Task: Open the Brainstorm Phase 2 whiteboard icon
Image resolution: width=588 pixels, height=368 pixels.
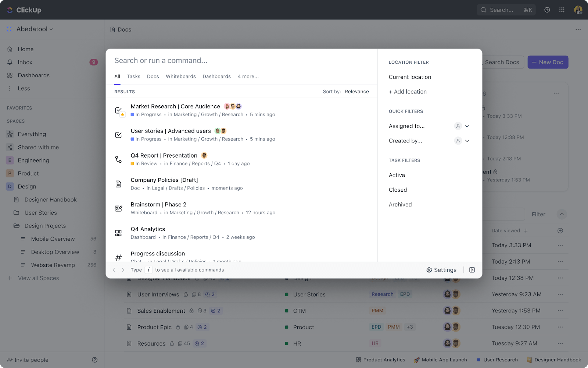Action: coord(118,208)
